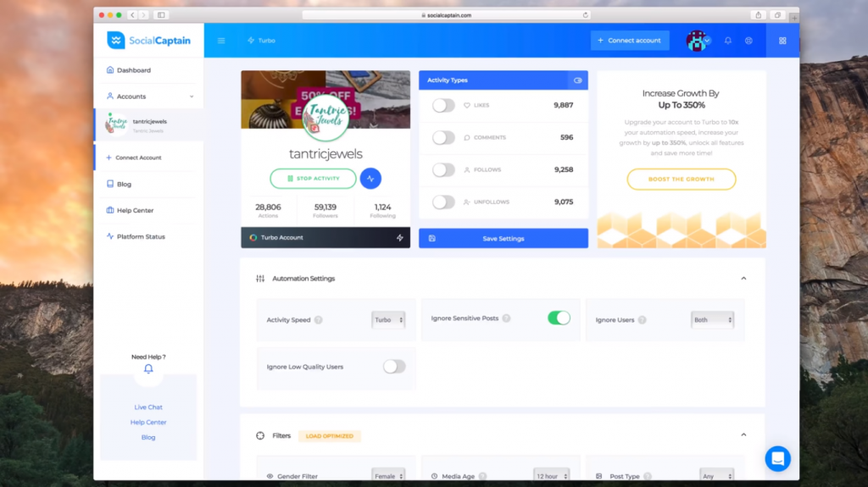Click Connect Account in sidebar
Viewport: 868px width, 487px height.
133,158
